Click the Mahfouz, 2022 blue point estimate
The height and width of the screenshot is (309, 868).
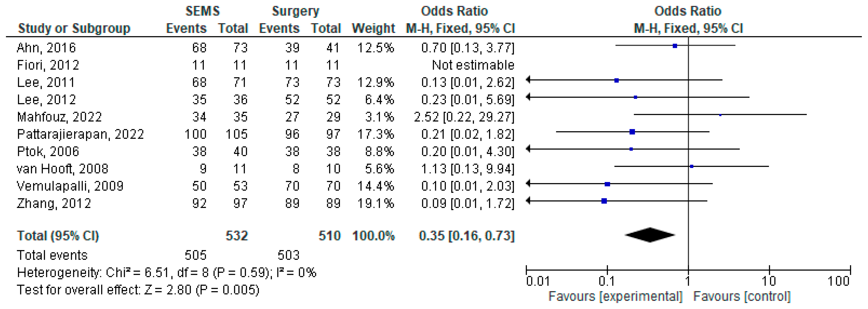coord(720,115)
